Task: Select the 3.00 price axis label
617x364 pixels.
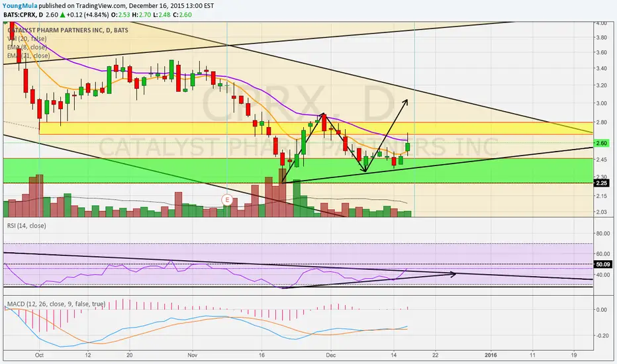Action: point(601,103)
